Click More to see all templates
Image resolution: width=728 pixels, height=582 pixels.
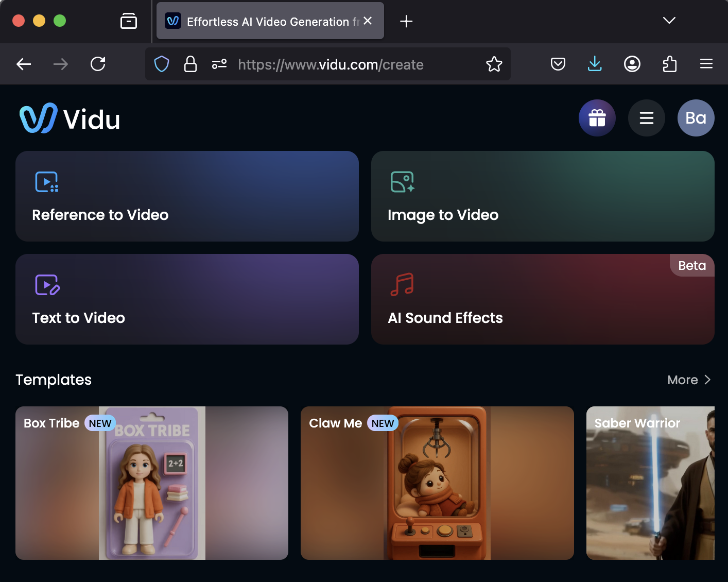(x=689, y=380)
